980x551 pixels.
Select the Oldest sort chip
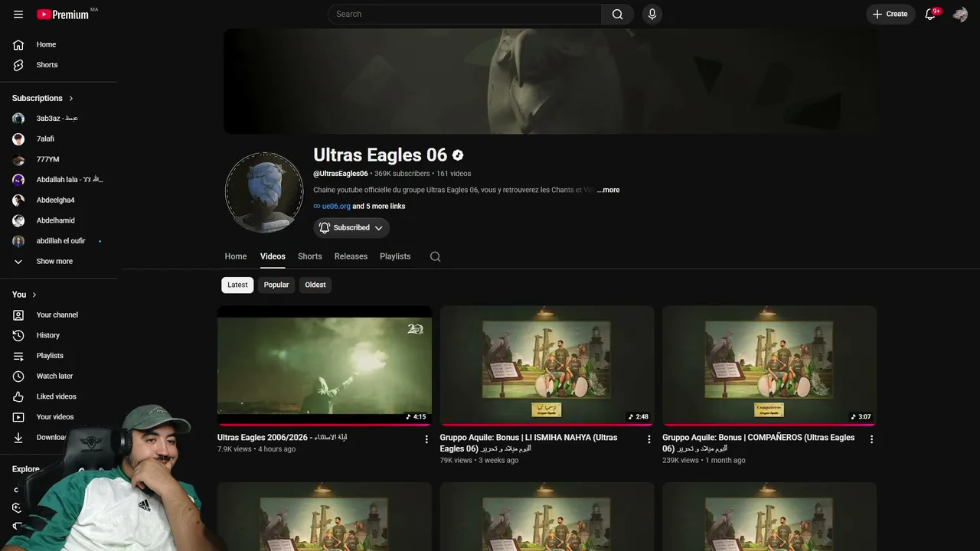tap(315, 285)
